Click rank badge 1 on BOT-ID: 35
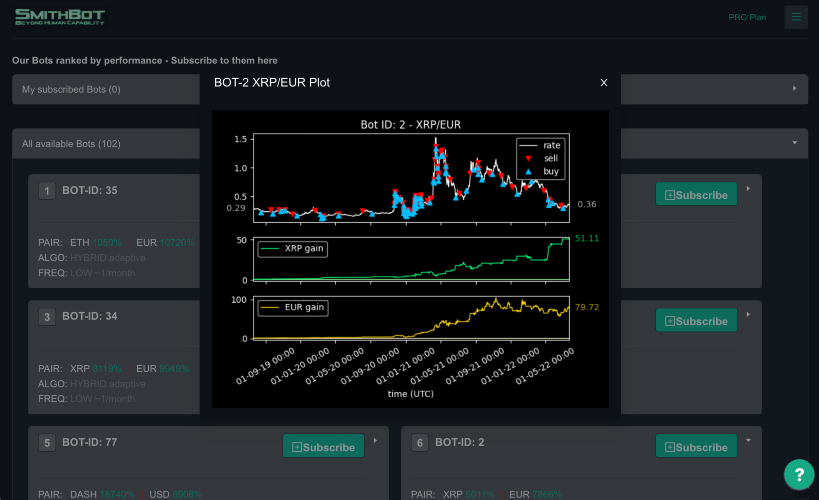The image size is (819, 500). (47, 191)
